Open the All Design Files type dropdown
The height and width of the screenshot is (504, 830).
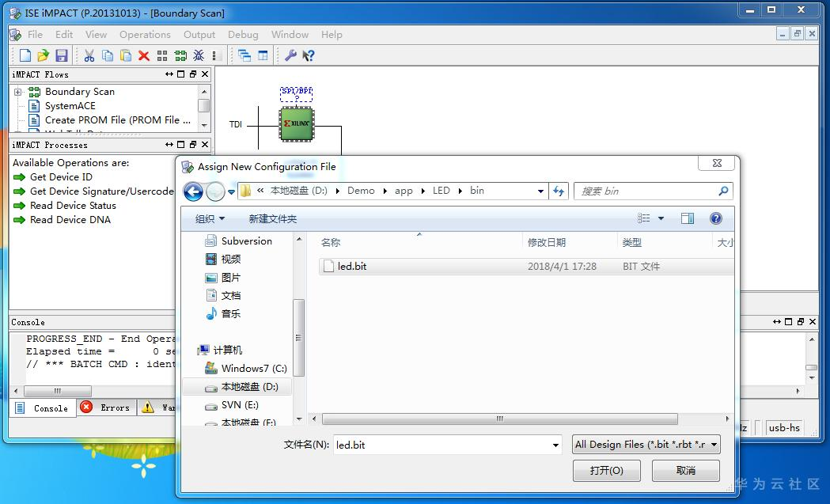tap(714, 445)
